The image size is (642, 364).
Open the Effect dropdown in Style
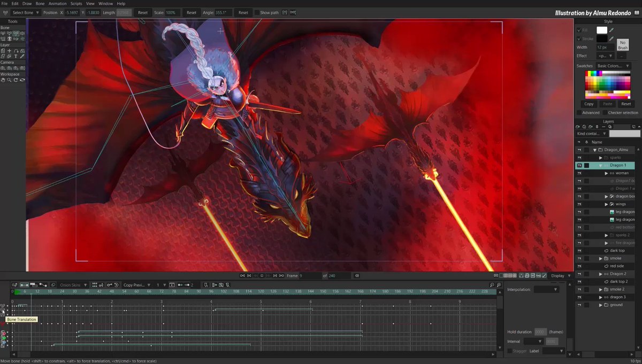[x=605, y=56]
